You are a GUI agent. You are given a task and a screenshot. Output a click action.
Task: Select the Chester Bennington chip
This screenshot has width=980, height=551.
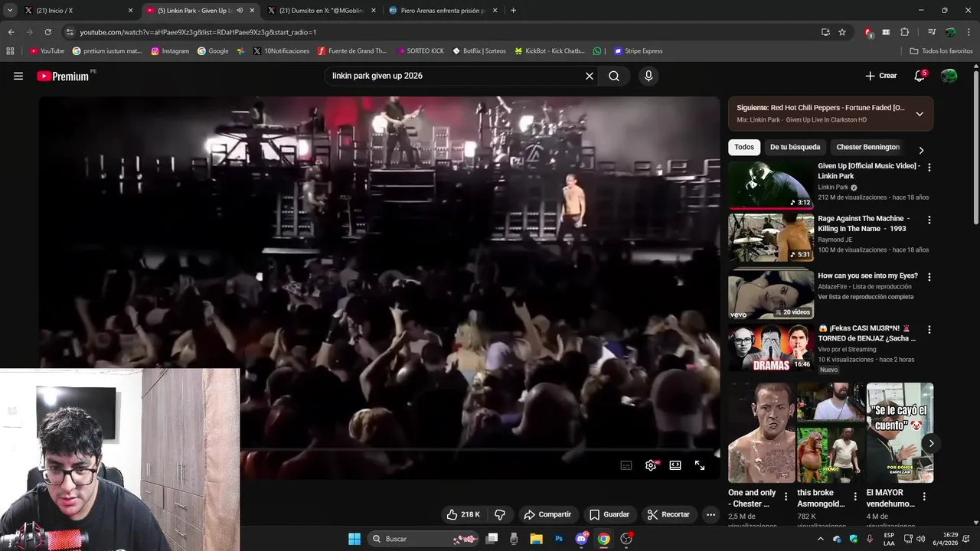867,147
